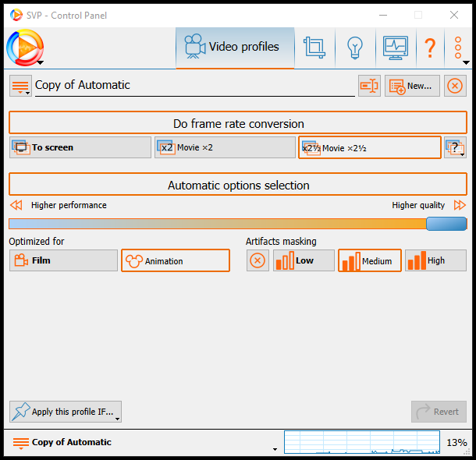This screenshot has width=476, height=460.
Task: Click the Higher performance double-arrow icon
Action: tap(16, 205)
